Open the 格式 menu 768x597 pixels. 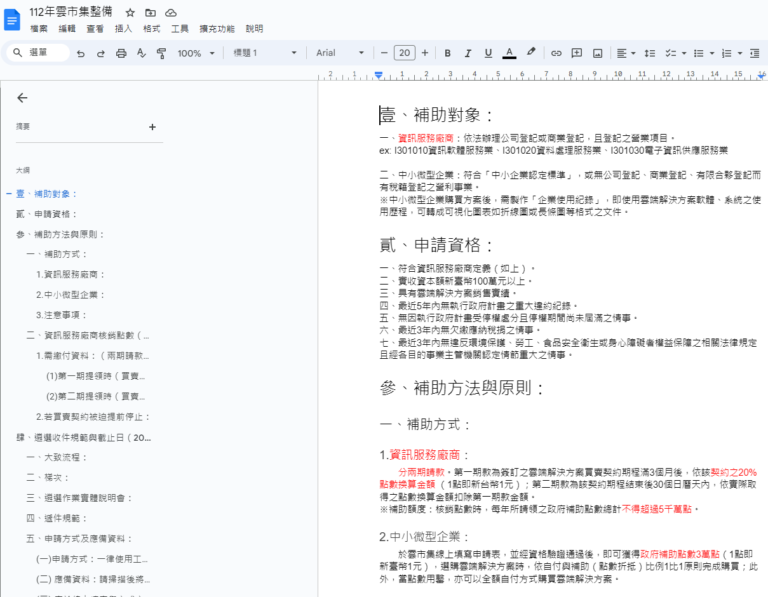151,29
